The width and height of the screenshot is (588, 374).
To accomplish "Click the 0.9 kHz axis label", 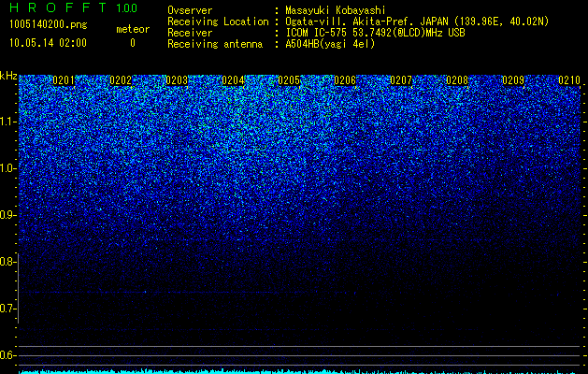I will 7,215.
